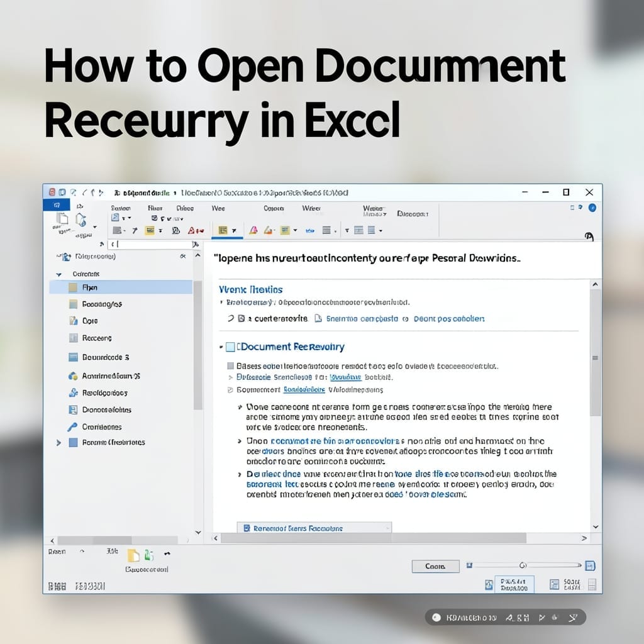Click the icon at left end of zoom slider
Viewport: 644px width, 644px height.
pos(469,565)
